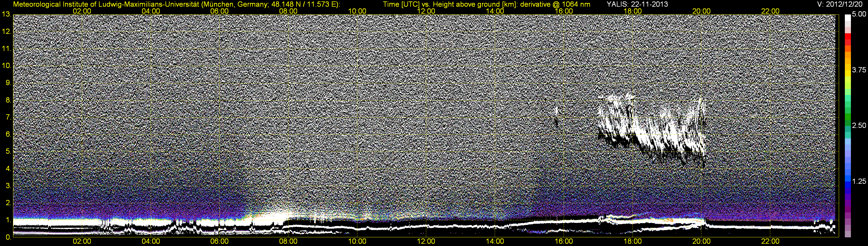Click the height axis label 1
Viewport: 868px width, 246px height.
(x=8, y=221)
